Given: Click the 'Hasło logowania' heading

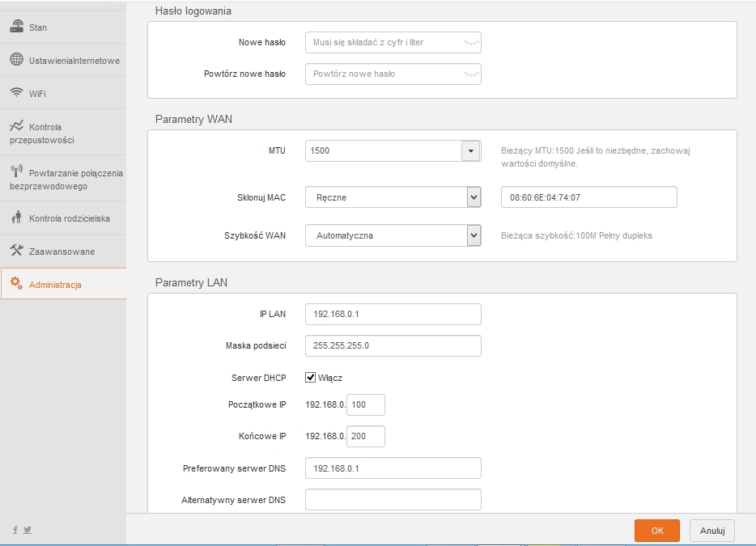Looking at the screenshot, I should coord(193,11).
